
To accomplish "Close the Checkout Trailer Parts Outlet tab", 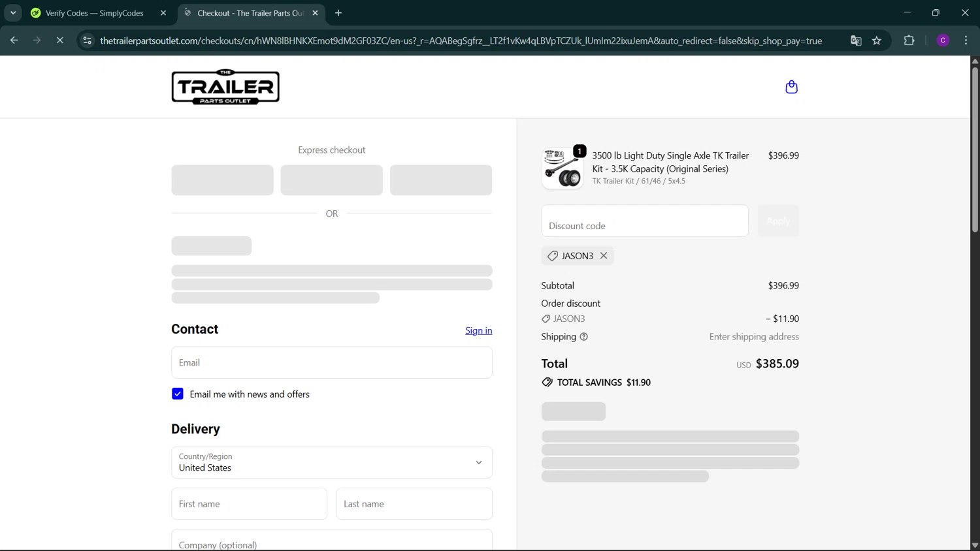I will tap(316, 13).
